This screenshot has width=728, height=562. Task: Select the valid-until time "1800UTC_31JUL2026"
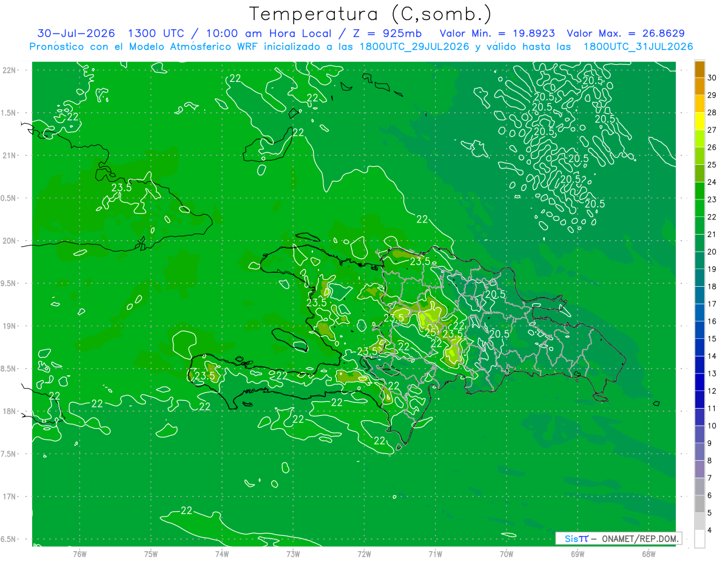click(x=638, y=47)
